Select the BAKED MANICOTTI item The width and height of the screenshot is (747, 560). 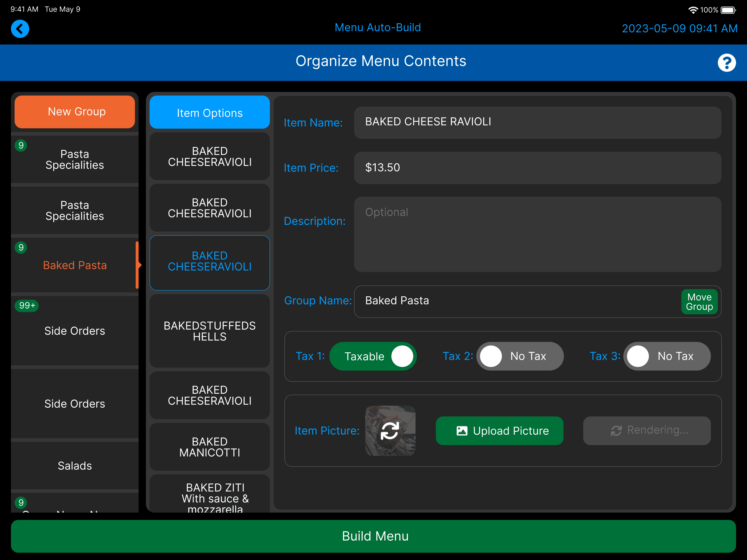pyautogui.click(x=209, y=447)
